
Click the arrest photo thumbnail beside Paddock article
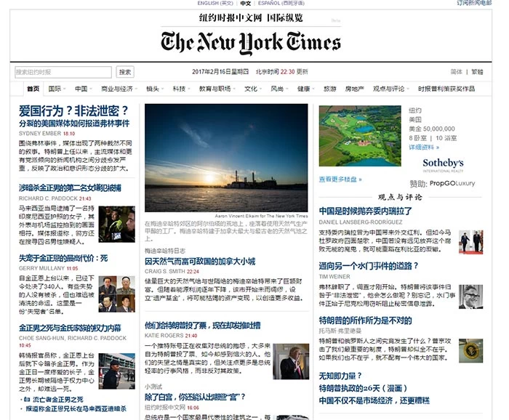(116, 224)
